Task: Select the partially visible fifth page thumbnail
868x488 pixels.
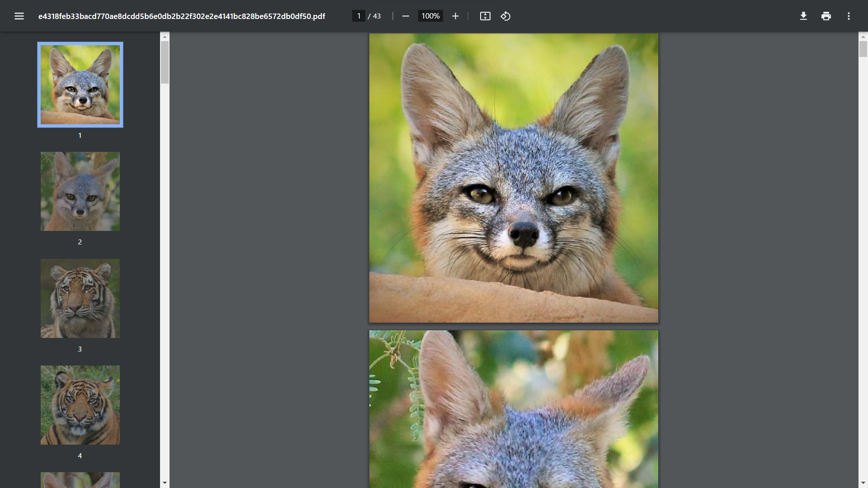Action: 80,479
